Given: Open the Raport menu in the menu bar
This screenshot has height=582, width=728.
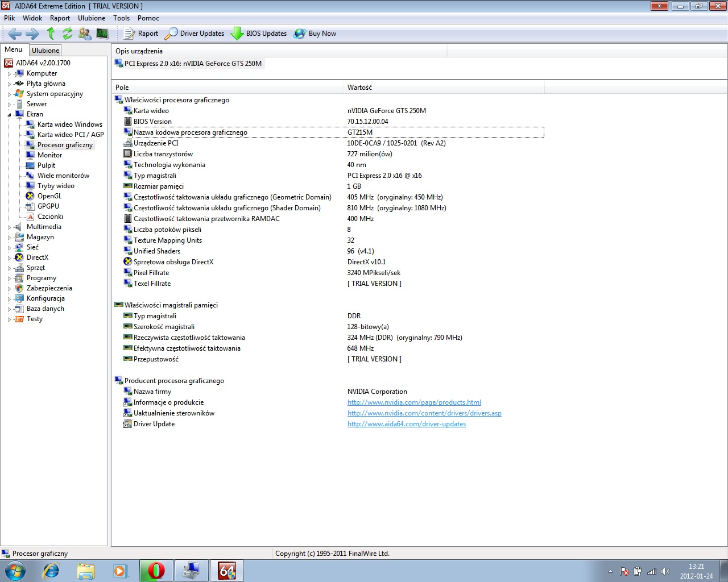Looking at the screenshot, I should pyautogui.click(x=60, y=18).
